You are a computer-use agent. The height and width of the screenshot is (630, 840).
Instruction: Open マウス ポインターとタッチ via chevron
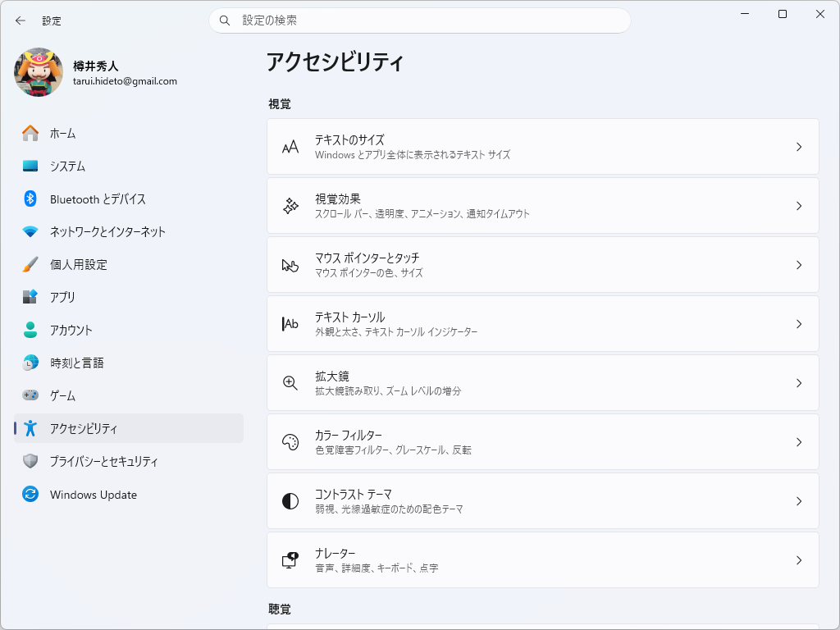tap(799, 265)
